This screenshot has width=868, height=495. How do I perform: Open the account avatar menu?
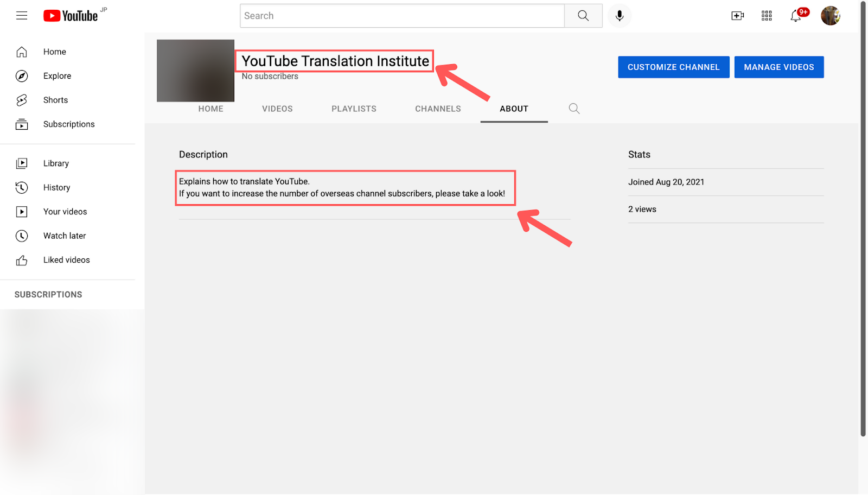(x=831, y=16)
